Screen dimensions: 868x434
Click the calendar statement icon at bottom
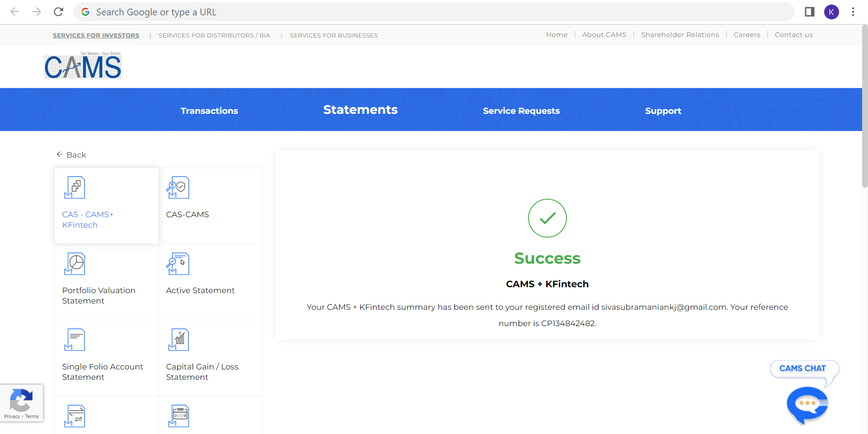click(x=179, y=416)
